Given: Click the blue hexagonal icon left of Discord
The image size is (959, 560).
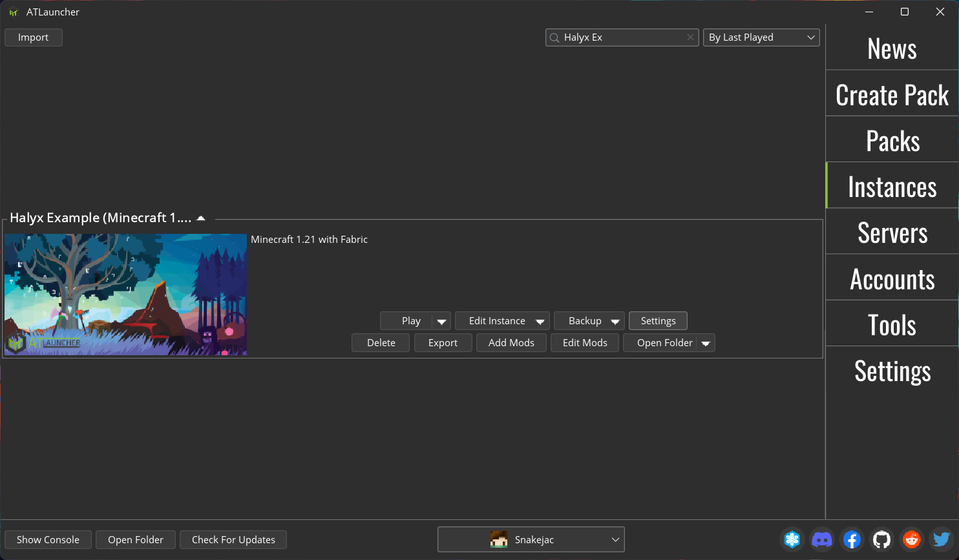Looking at the screenshot, I should (x=792, y=539).
